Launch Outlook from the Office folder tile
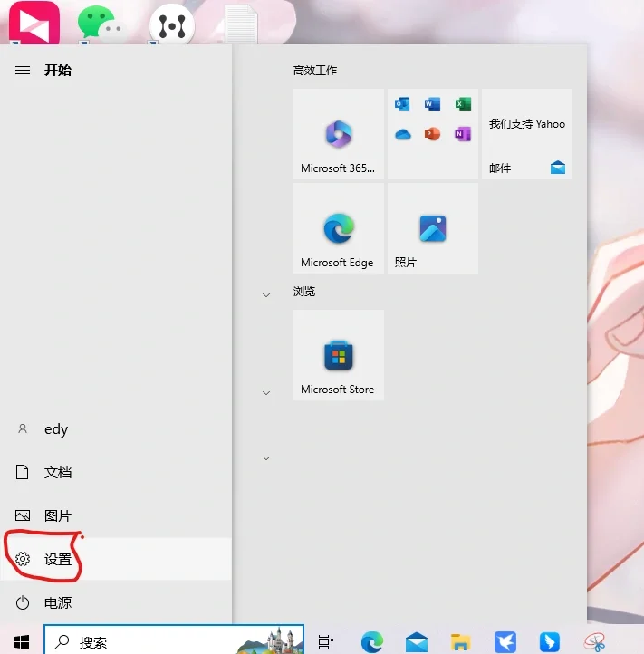This screenshot has height=654, width=644. (402, 104)
